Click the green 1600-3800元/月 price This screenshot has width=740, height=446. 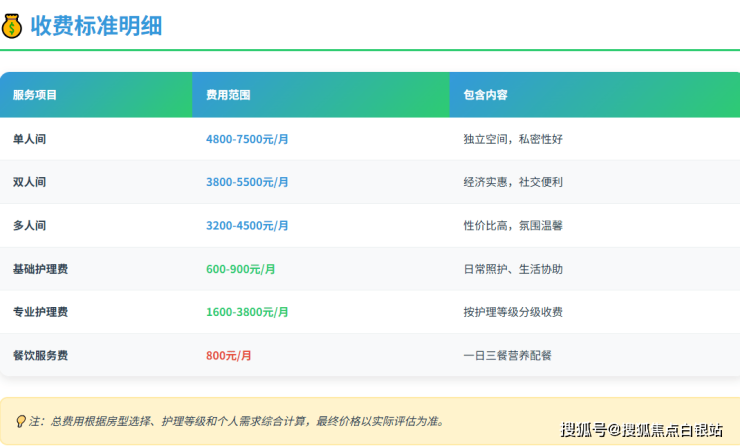tap(247, 312)
